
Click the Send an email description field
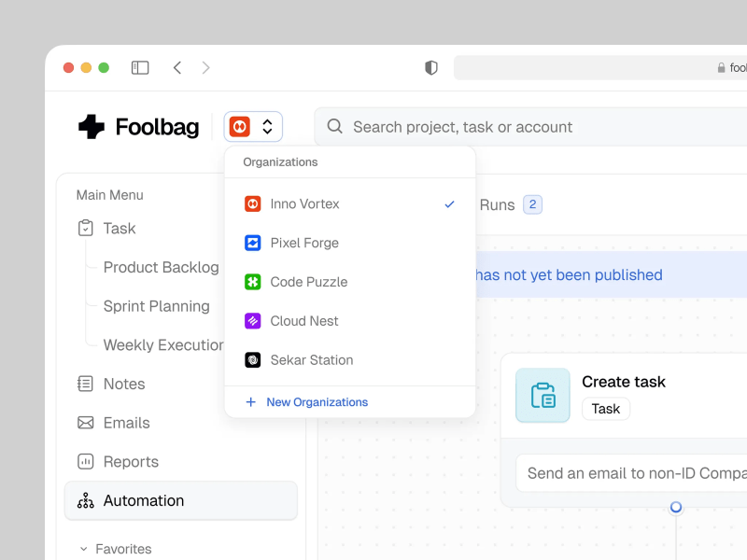coord(631,473)
